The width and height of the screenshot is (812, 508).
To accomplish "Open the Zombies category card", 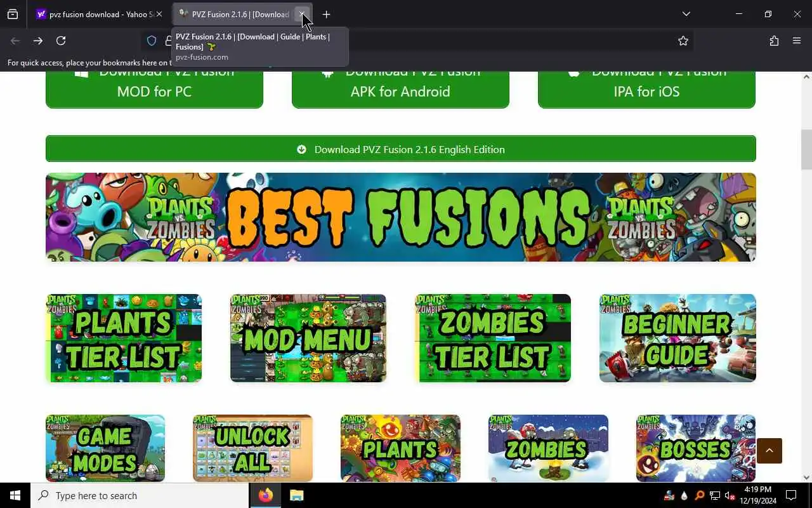I will click(x=548, y=448).
